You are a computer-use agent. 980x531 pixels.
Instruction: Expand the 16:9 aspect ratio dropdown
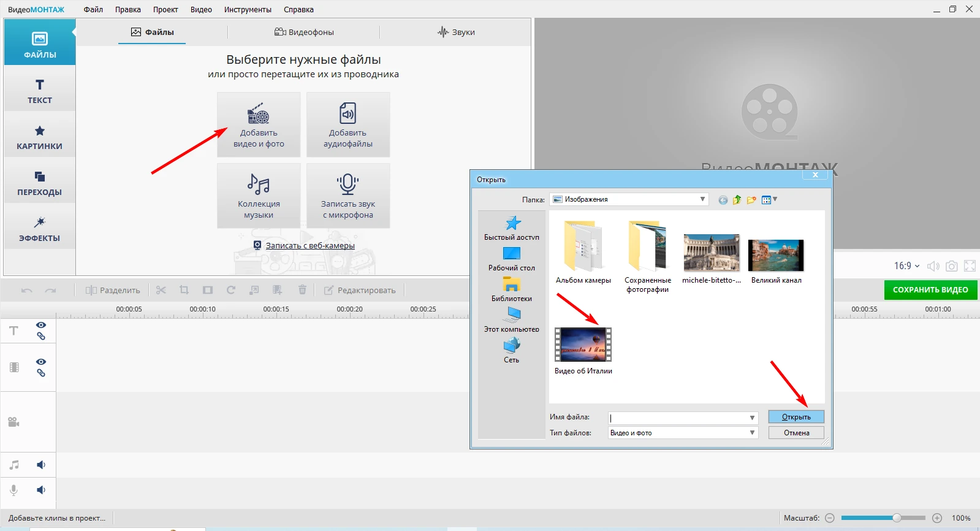click(906, 266)
